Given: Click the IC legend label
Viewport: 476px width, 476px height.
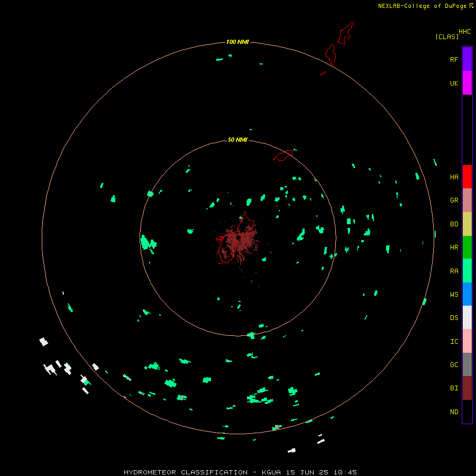Looking at the screenshot, I should tap(454, 342).
